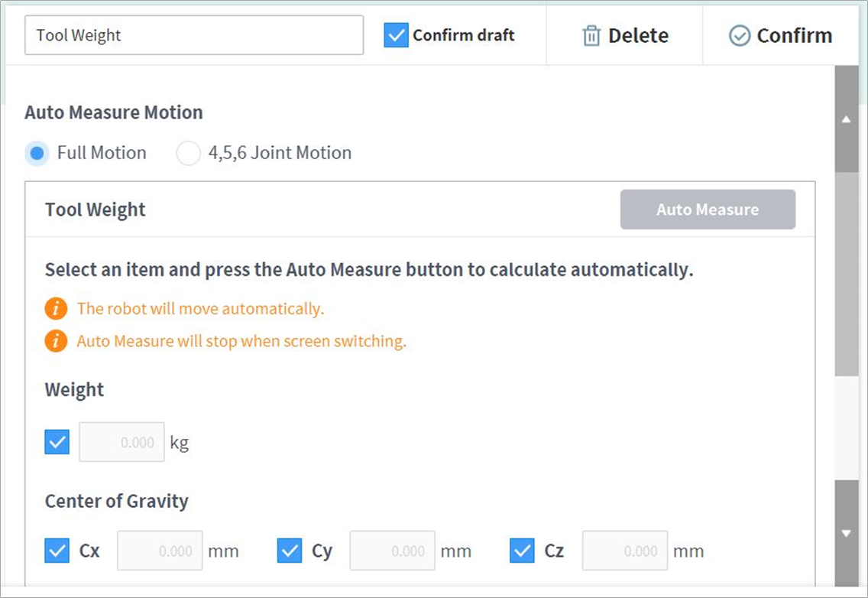Screen dimensions: 868x598
Task: Click the Weight kg value field
Action: 122,442
